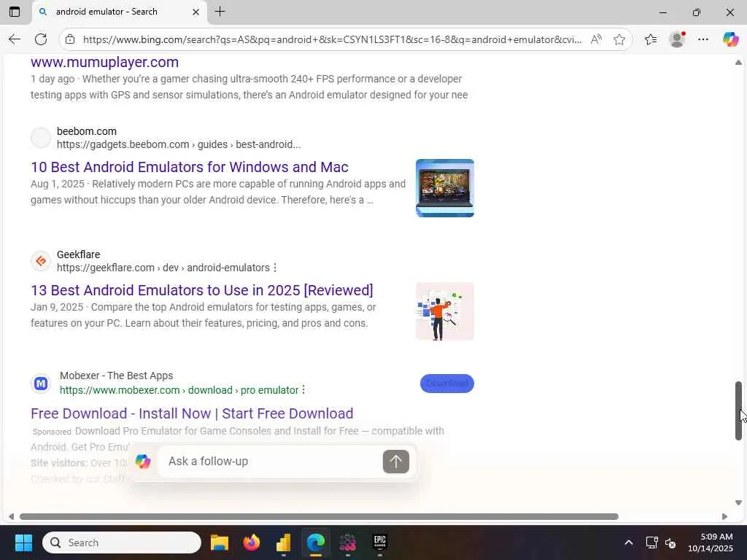747x560 pixels.
Task: Close the android emulator search tab
Action: 196,12
